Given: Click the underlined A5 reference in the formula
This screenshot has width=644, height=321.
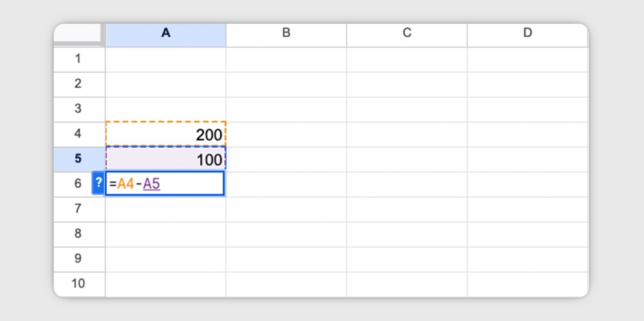Looking at the screenshot, I should (152, 184).
